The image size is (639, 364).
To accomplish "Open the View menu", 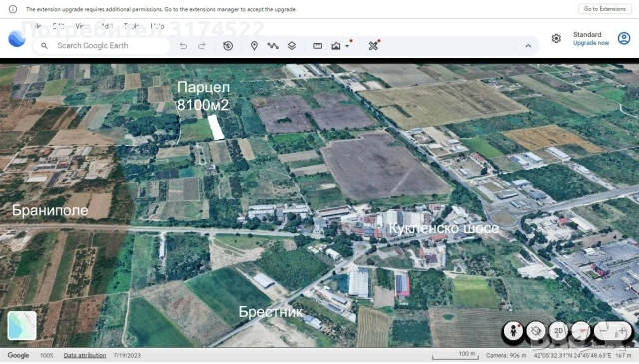I will coord(82,26).
